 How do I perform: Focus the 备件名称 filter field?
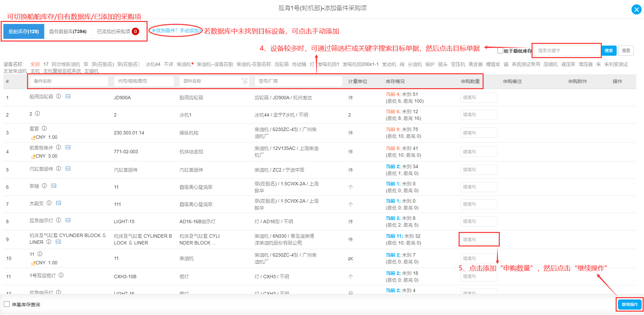point(69,81)
